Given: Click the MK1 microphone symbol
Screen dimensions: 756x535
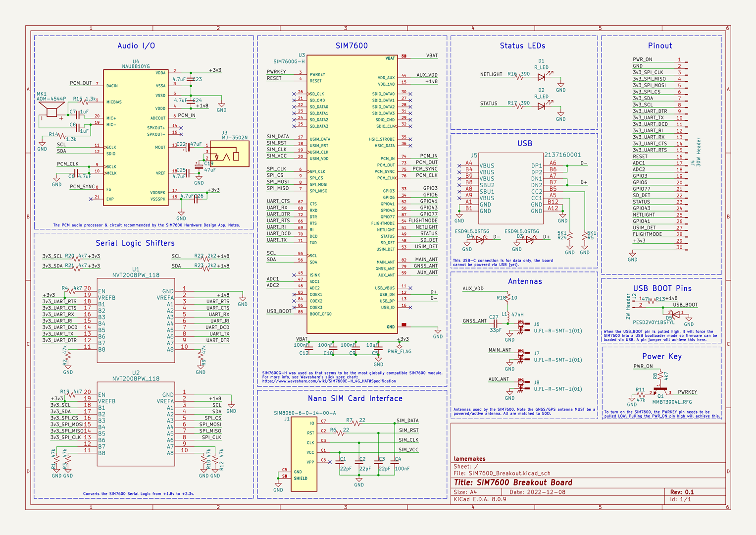Looking at the screenshot, I should tap(52, 109).
